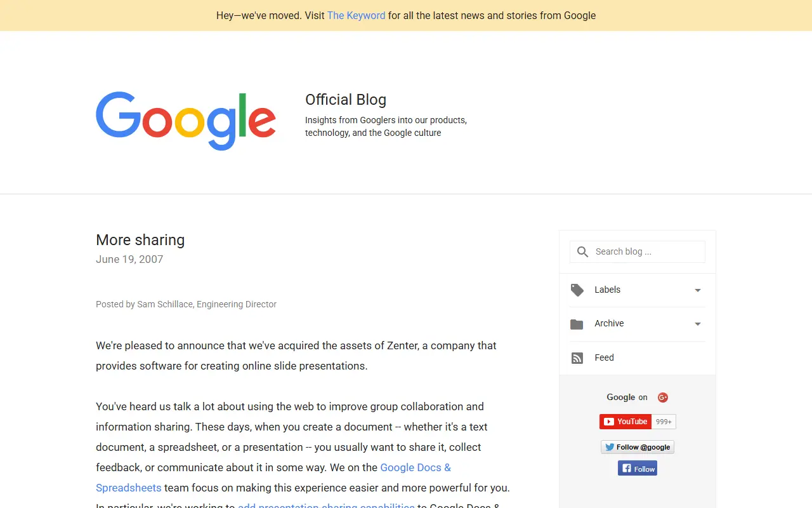The width and height of the screenshot is (812, 508).
Task: Click the Google logo image
Action: click(186, 121)
